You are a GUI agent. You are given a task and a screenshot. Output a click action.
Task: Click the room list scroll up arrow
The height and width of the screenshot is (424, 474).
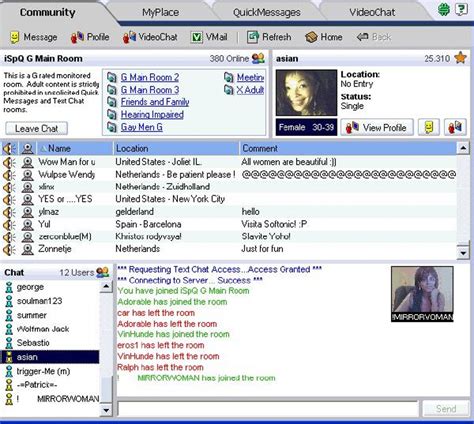463,148
